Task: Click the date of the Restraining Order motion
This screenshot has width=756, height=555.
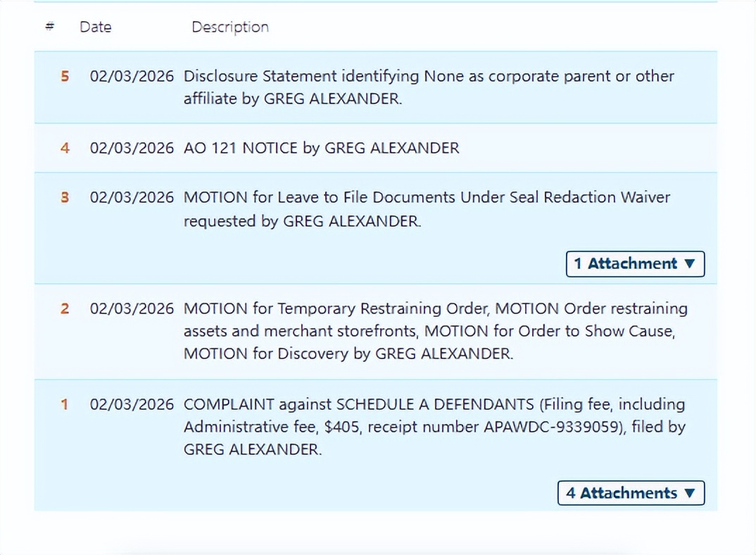Action: click(x=132, y=308)
